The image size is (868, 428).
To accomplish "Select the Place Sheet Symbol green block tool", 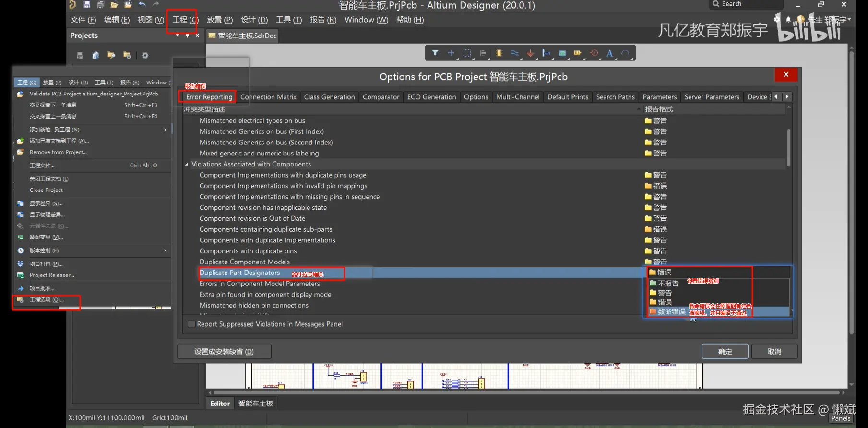I will click(562, 53).
